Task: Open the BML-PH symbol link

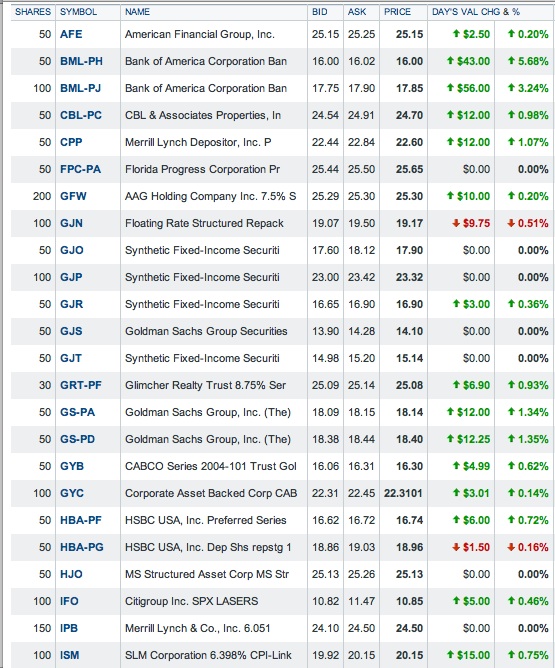Action: [81, 61]
